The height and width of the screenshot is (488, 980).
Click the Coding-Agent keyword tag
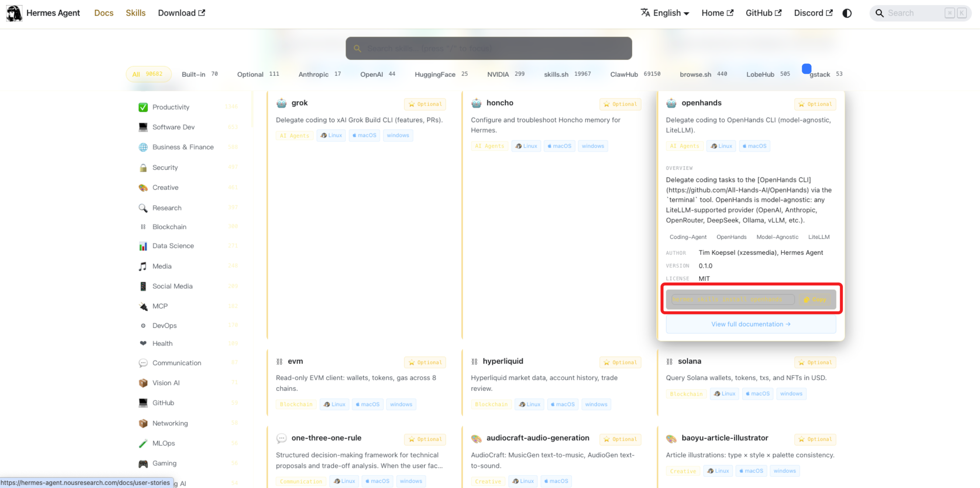pyautogui.click(x=688, y=237)
